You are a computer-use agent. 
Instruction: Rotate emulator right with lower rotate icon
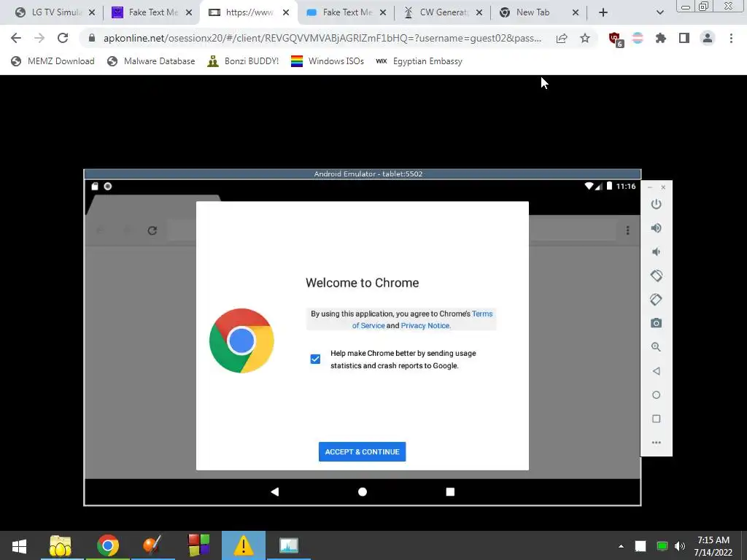656,300
